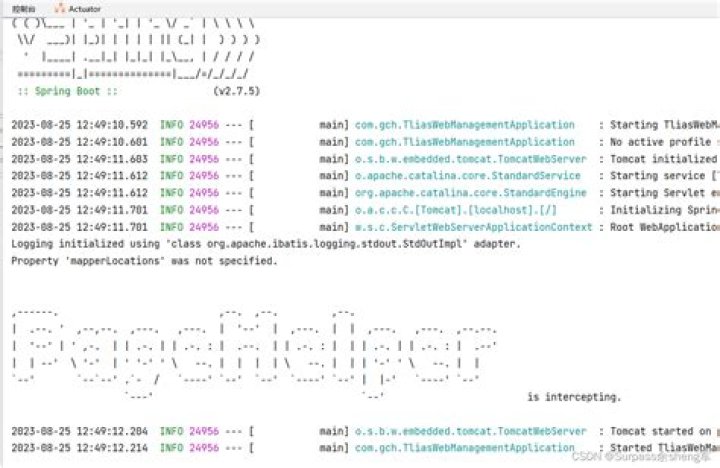
Task: Click the Actuator tab icon
Action: click(x=59, y=8)
